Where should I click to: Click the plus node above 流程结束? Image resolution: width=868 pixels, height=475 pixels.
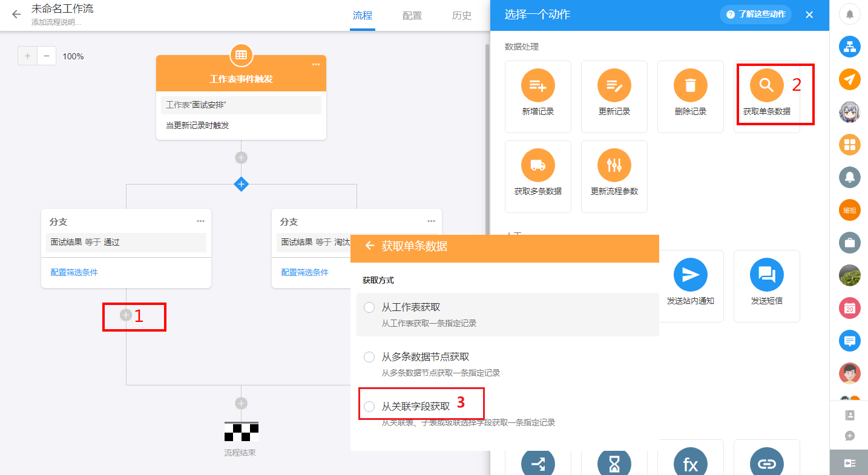(x=242, y=403)
